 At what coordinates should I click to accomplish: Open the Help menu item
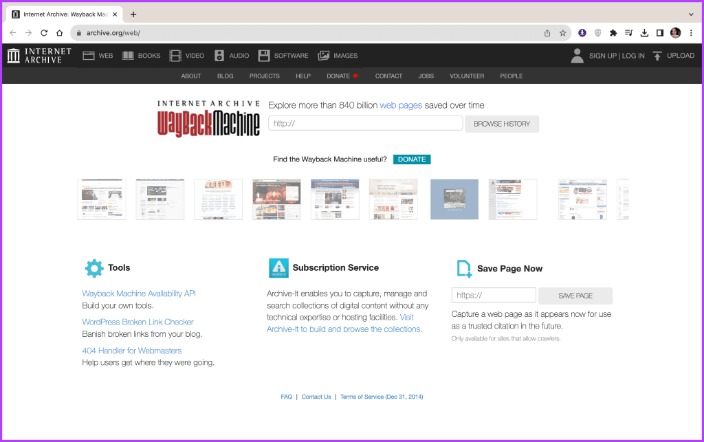click(303, 76)
